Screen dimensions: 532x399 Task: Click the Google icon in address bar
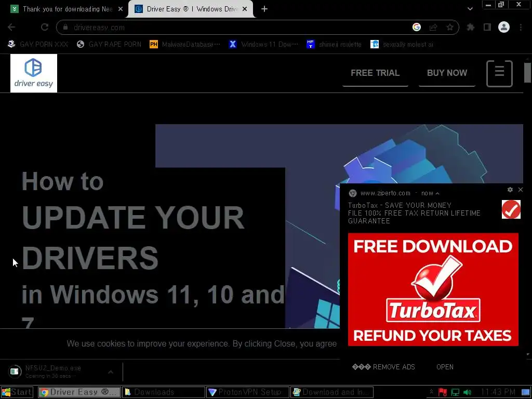pos(417,27)
